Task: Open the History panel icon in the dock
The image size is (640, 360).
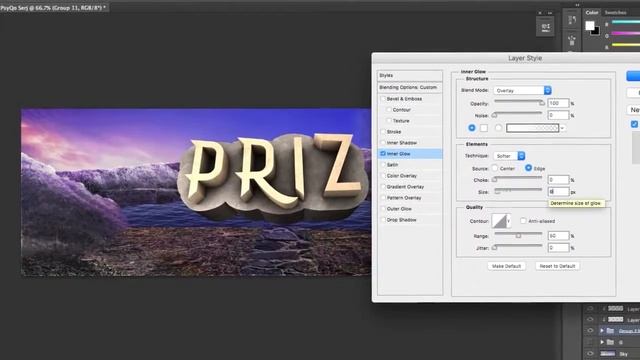Action: [x=572, y=20]
